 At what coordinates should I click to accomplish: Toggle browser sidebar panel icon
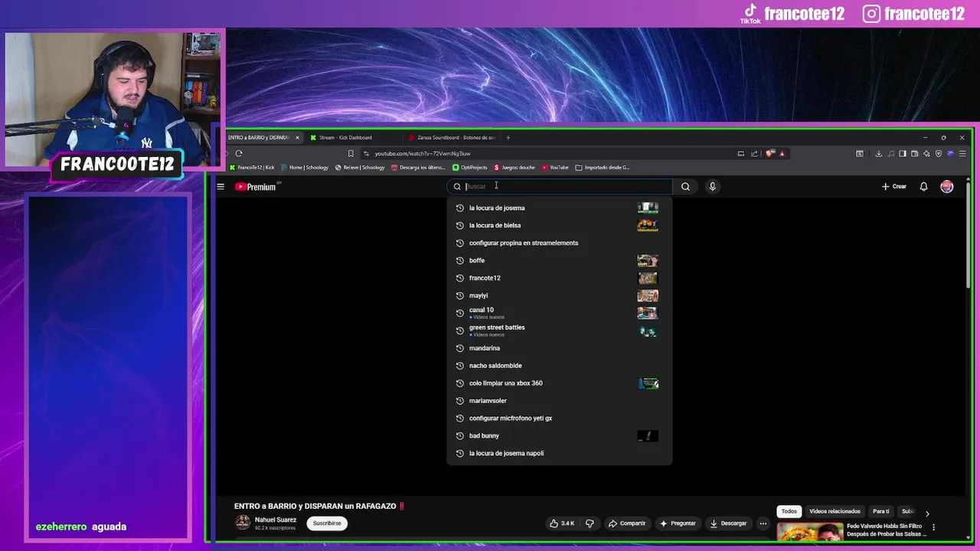(903, 153)
